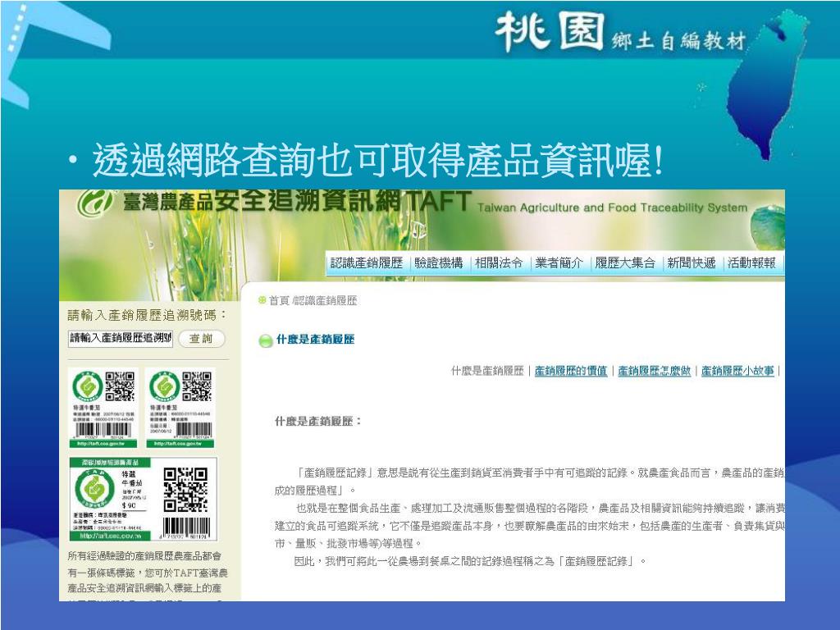Screen dimensions: 840x630
Task: Open the 產銷履歷的價值 link
Action: [x=571, y=371]
